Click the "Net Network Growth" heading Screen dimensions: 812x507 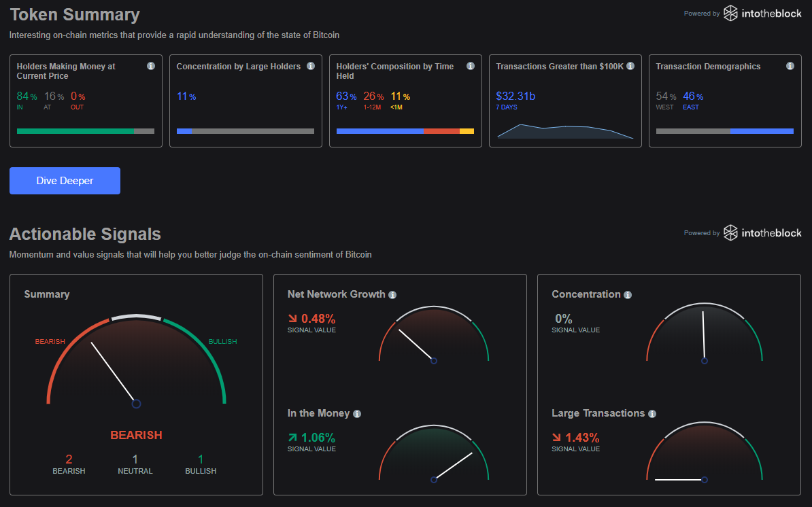[336, 294]
